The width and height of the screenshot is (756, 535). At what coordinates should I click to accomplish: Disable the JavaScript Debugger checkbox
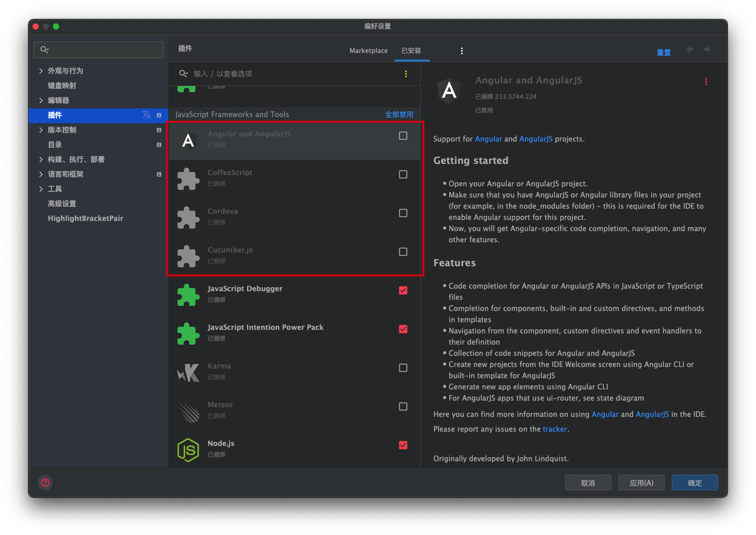pos(403,290)
